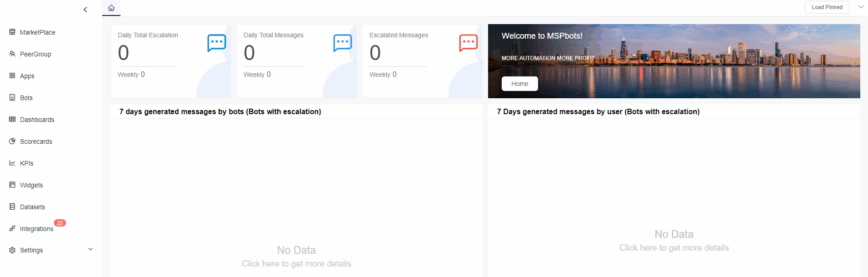Image resolution: width=868 pixels, height=277 pixels.
Task: Open Widgets from the sidebar menu
Action: pyautogui.click(x=31, y=185)
